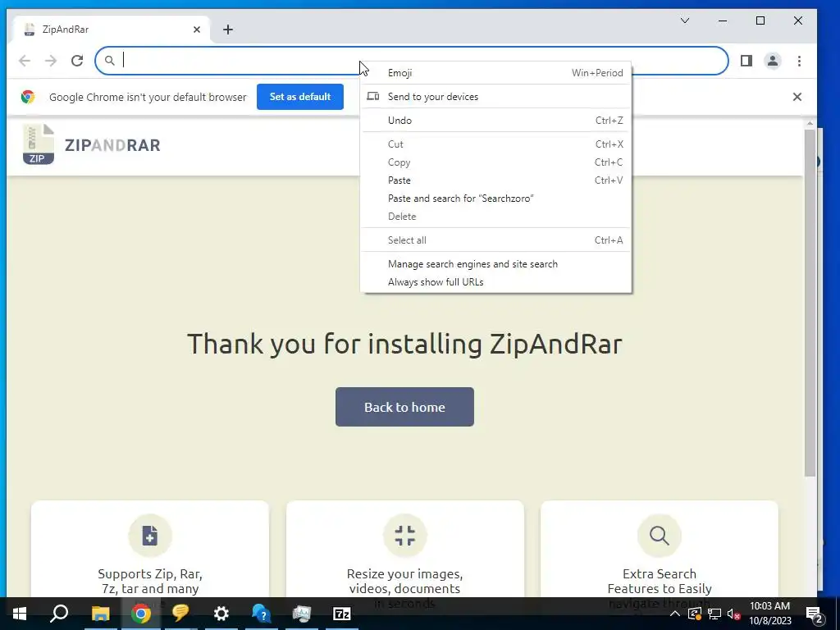Click the compress arrows icon above Resize your images
This screenshot has height=630, width=840.
coord(405,535)
